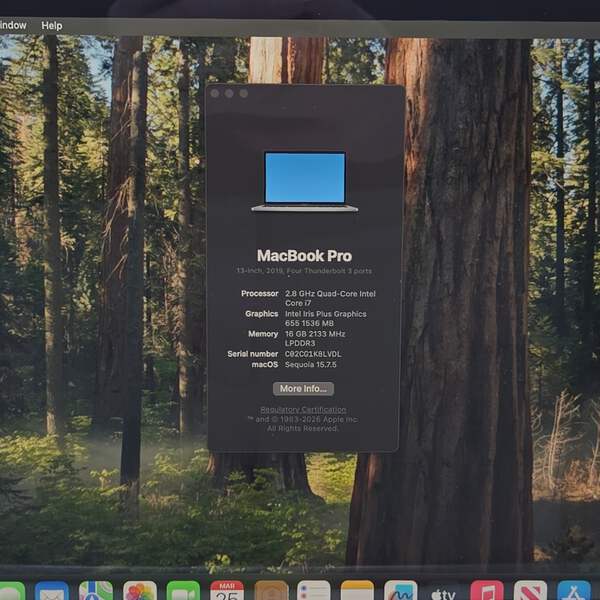Start FaceTime from the dock
Image resolution: width=600 pixels, height=600 pixels.
pos(183,592)
